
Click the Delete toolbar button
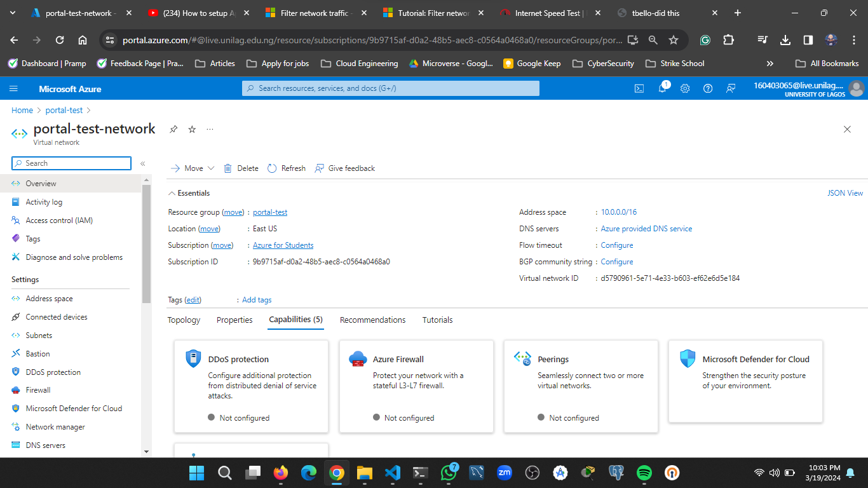241,168
